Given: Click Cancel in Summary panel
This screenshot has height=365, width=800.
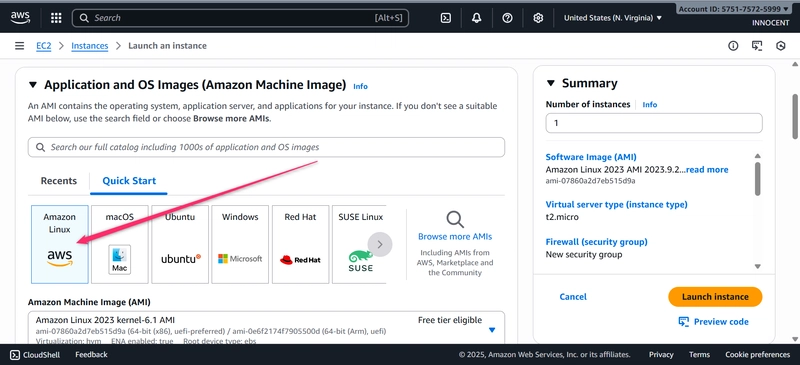Looking at the screenshot, I should 573,297.
